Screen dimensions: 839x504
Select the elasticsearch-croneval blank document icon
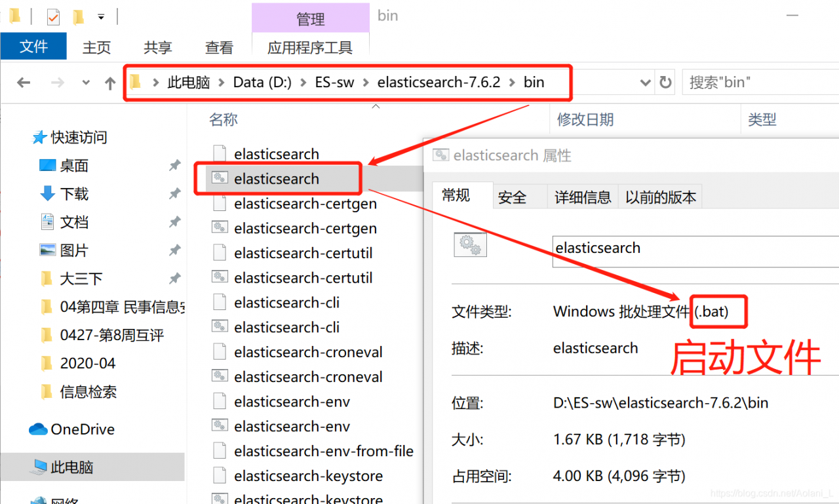tap(220, 352)
